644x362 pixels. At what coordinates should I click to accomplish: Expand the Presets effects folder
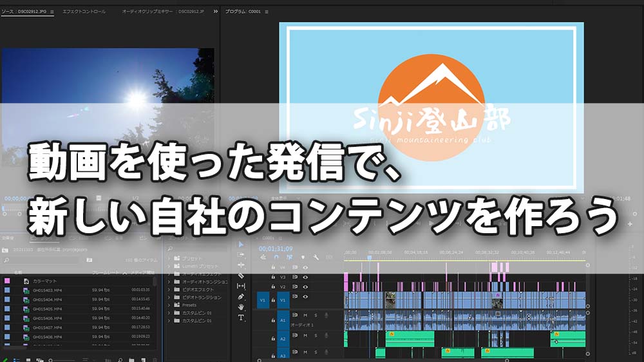tap(169, 305)
